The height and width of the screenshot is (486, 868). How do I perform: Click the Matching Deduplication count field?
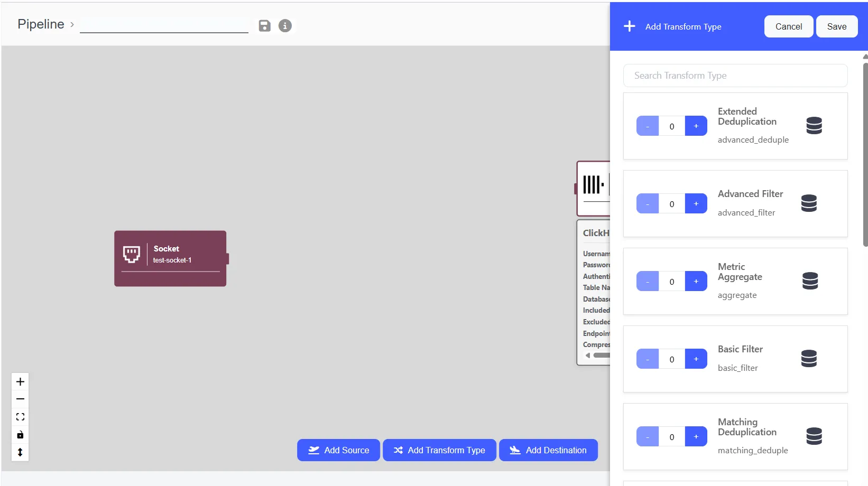coord(672,436)
